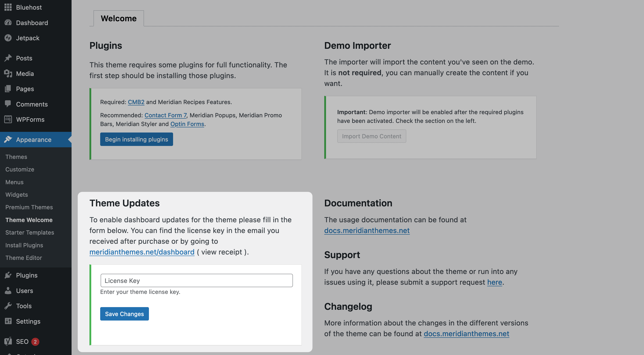Click the Appearance icon in sidebar
This screenshot has height=355, width=644.
(x=9, y=139)
